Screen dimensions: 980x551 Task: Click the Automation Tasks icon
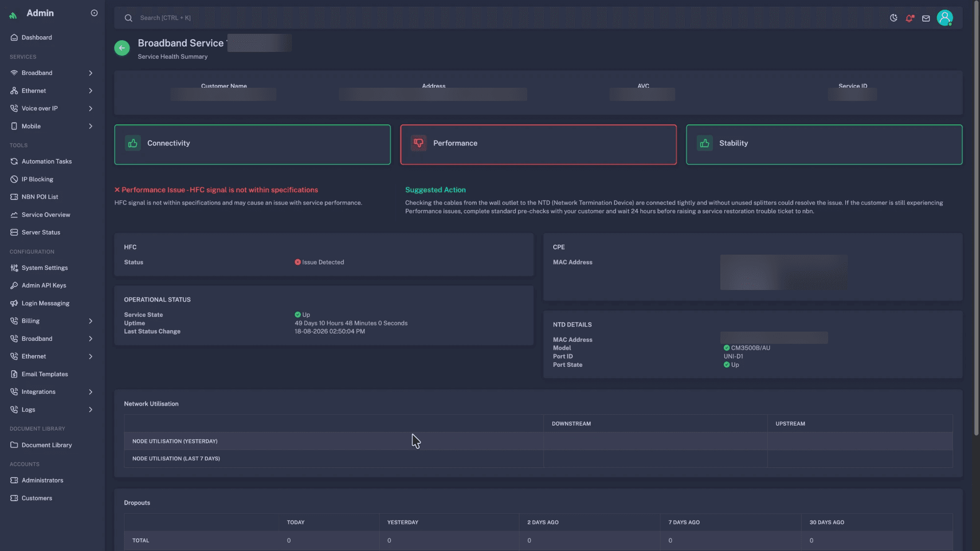pyautogui.click(x=14, y=162)
